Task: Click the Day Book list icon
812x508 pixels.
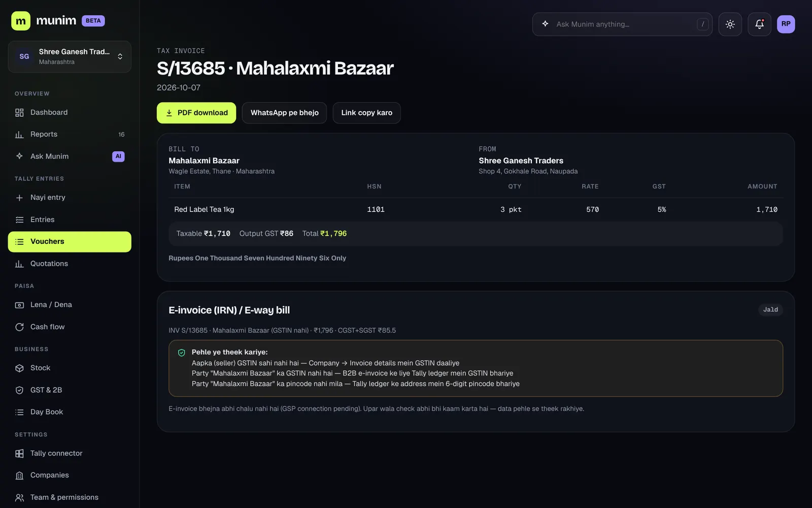Action: [x=19, y=412]
